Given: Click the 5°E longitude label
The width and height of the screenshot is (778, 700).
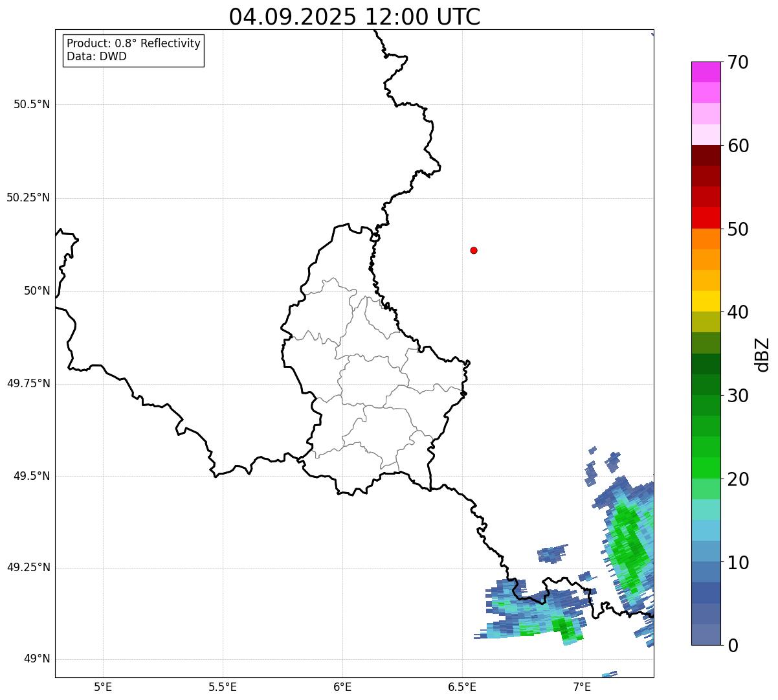Looking at the screenshot, I should click(x=103, y=686).
